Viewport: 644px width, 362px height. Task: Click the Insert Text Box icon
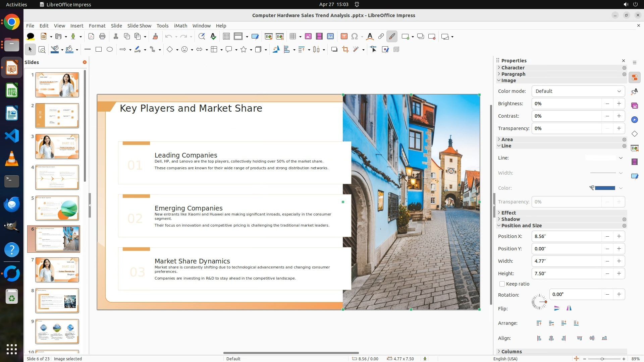pos(344,37)
